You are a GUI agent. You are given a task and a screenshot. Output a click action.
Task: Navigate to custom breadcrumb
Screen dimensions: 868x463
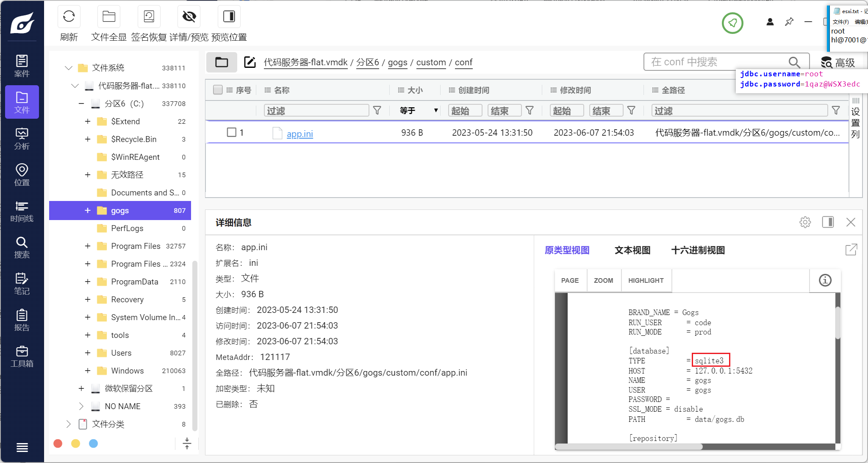click(431, 62)
